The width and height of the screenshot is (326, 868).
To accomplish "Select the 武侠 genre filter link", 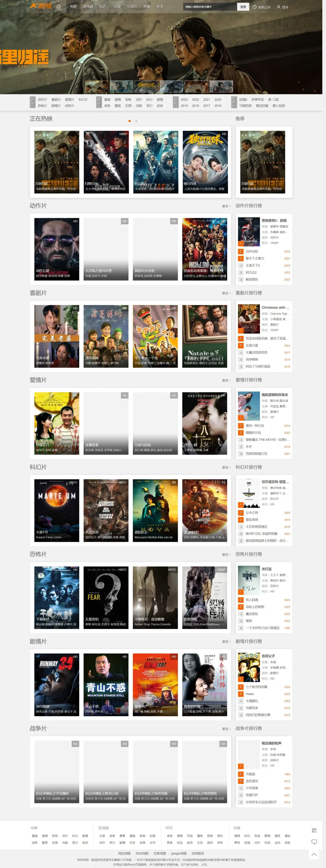I will click(x=160, y=106).
